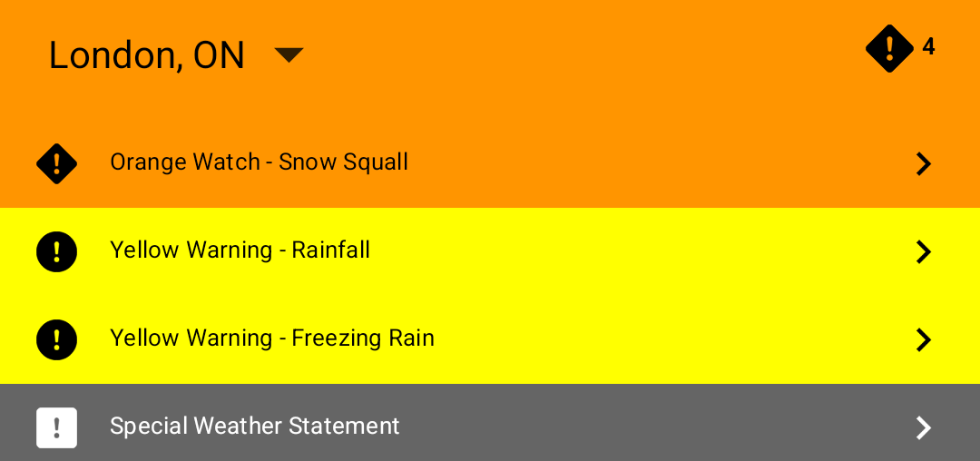The image size is (980, 461).
Task: Expand the Snow Squall chevron arrow
Action: coord(923,163)
